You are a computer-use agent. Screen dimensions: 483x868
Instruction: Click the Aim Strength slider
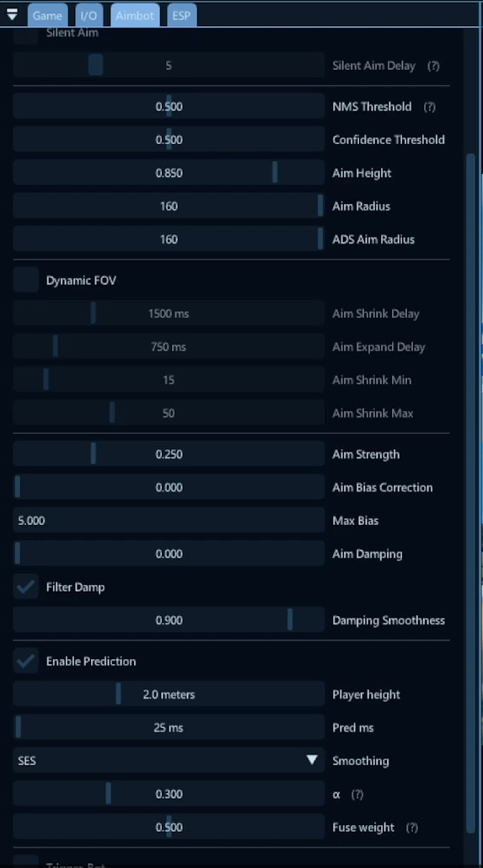[169, 454]
